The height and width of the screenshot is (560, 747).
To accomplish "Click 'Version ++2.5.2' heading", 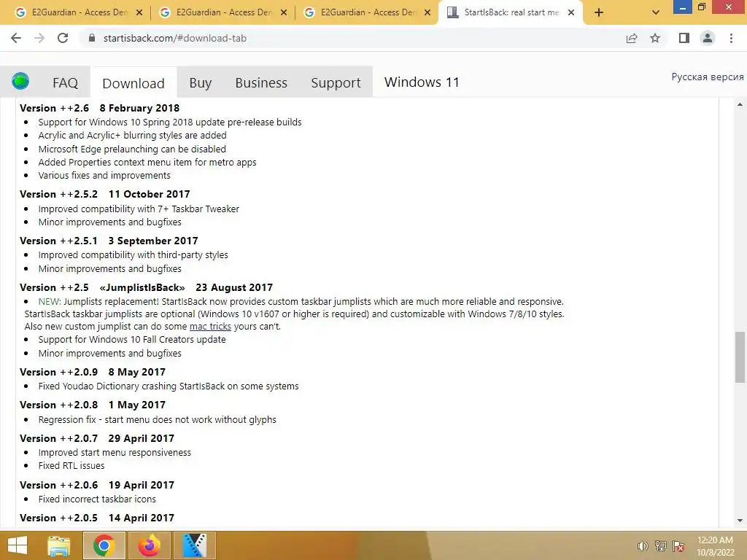I will pos(58,194).
